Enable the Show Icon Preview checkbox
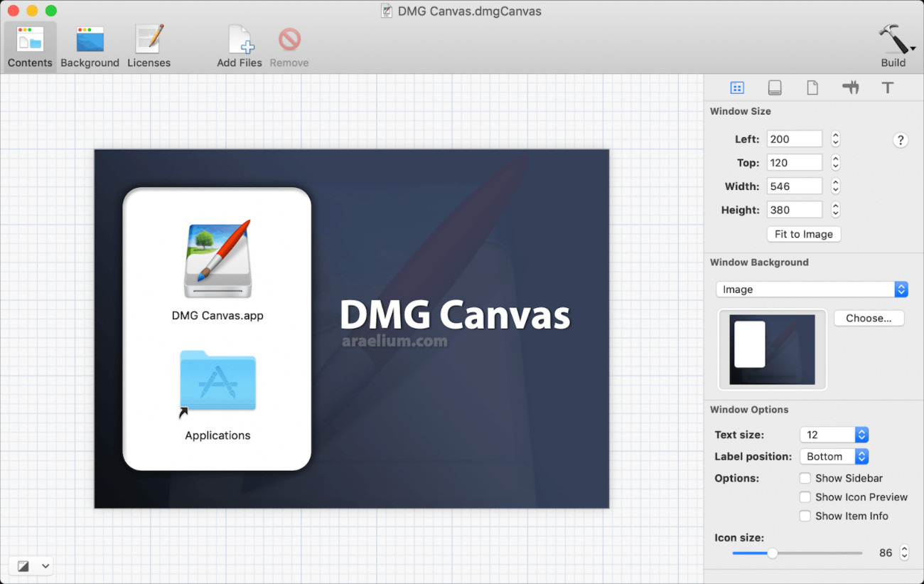Screen dimensions: 924x584 pos(805,497)
